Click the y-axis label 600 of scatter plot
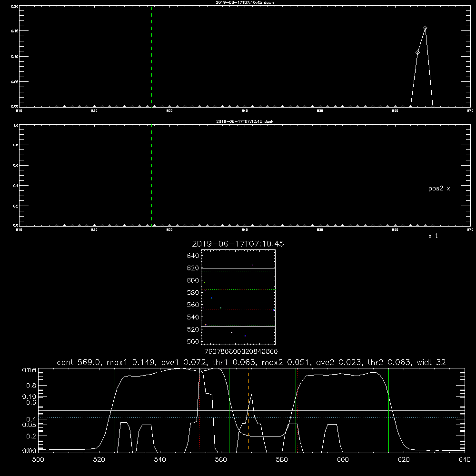Image resolution: width=476 pixels, height=476 pixels. pos(193,280)
